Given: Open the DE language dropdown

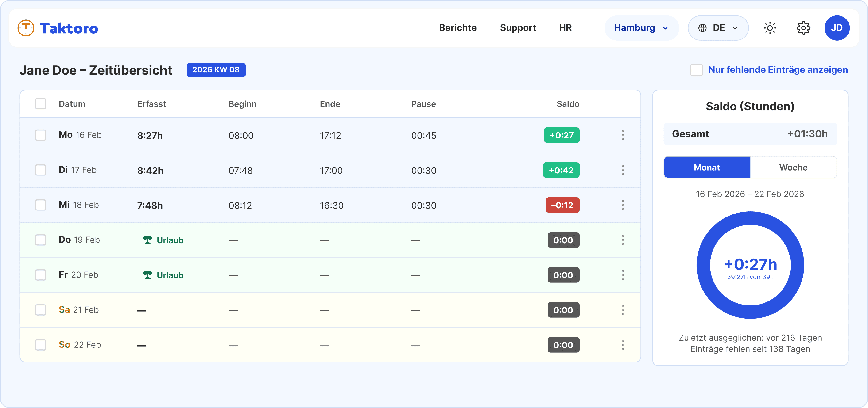Looking at the screenshot, I should [718, 28].
